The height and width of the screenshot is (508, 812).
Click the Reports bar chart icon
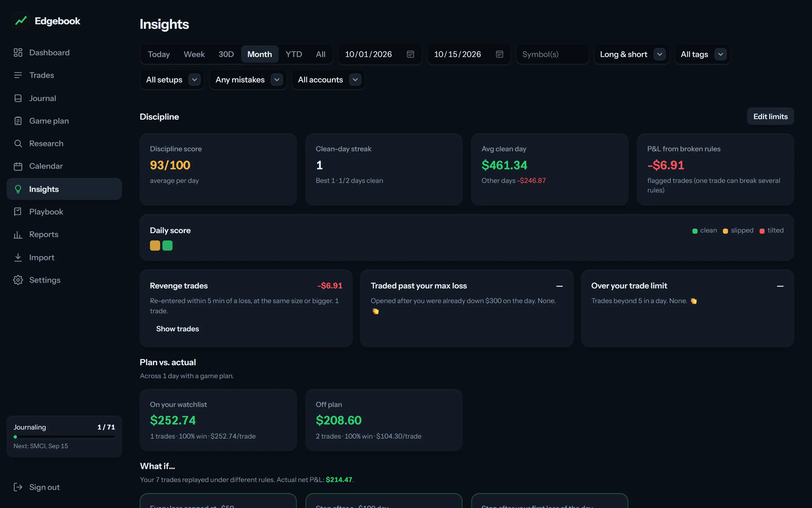tap(18, 235)
